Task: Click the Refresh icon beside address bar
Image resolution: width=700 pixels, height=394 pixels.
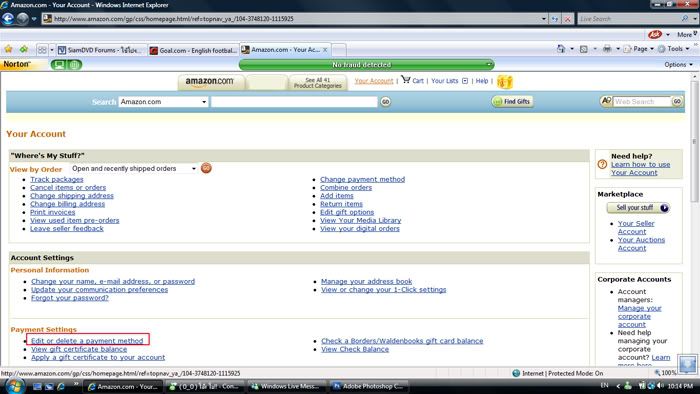Action: [554, 19]
